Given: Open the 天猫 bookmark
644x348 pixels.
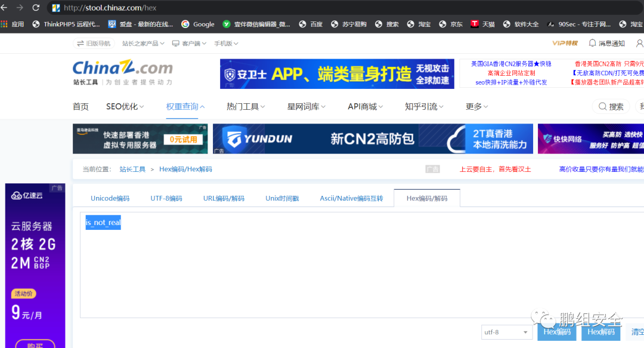Looking at the screenshot, I should [488, 24].
